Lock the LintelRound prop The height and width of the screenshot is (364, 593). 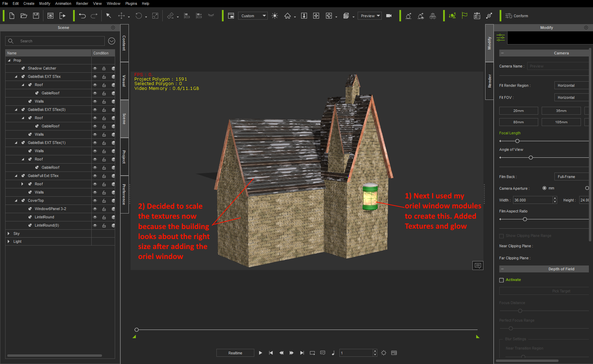(104, 217)
